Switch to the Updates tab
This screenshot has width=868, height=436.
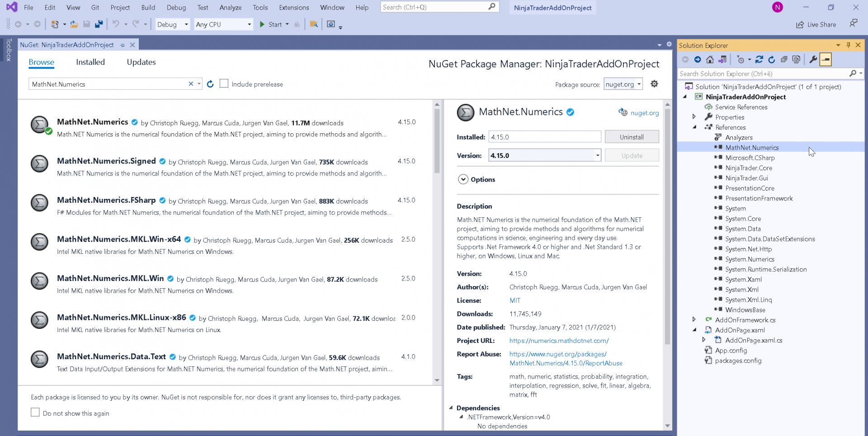(x=141, y=62)
